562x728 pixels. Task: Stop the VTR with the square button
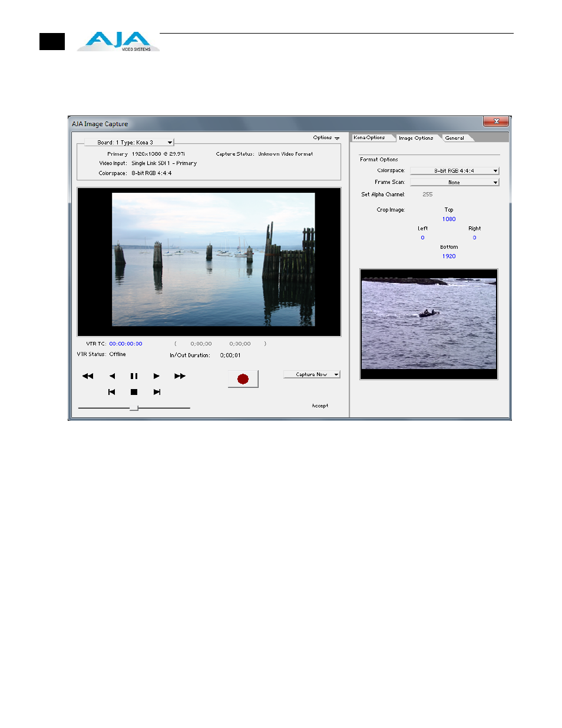pyautogui.click(x=134, y=392)
